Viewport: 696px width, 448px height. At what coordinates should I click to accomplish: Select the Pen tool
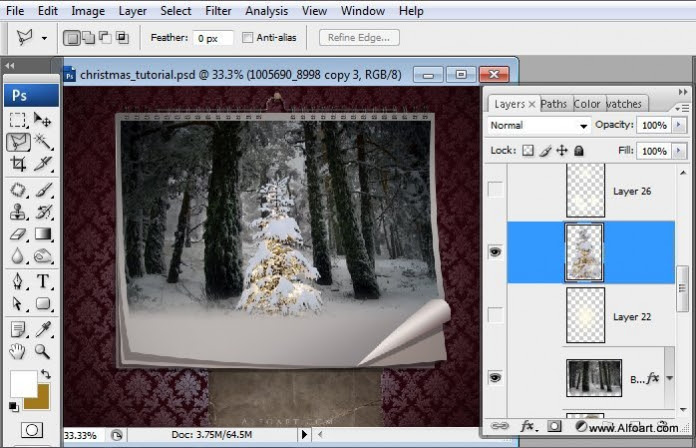coord(18,281)
